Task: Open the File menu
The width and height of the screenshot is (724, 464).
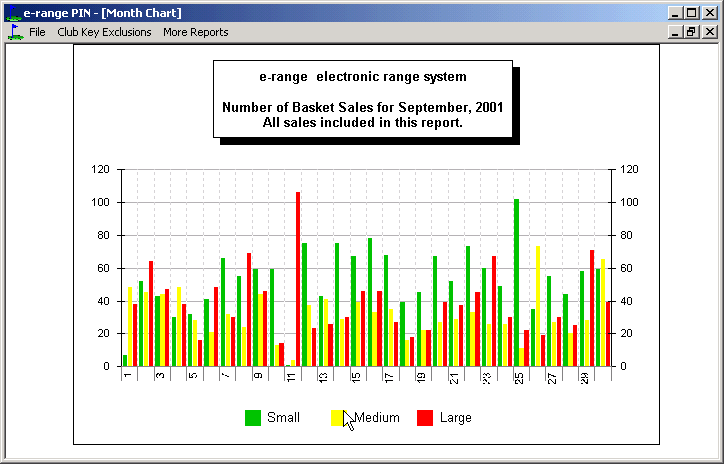Action: (x=37, y=32)
